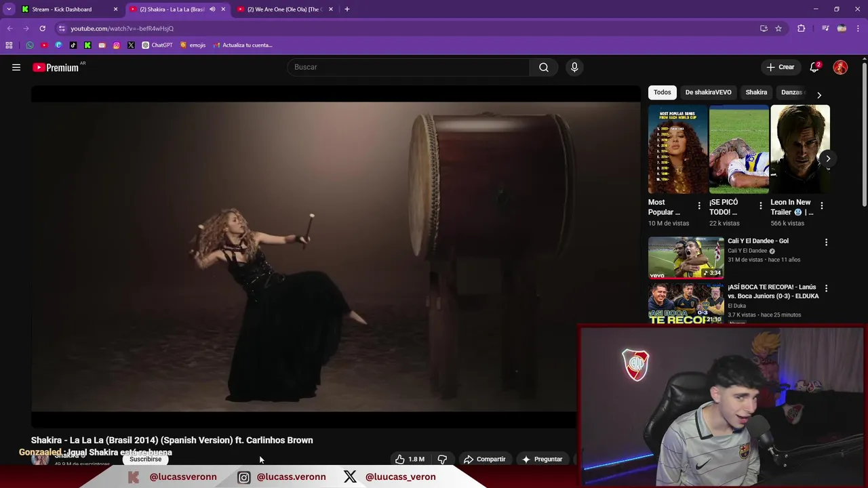Click the Suscribirse button
Image resolution: width=868 pixels, height=488 pixels.
point(146,459)
